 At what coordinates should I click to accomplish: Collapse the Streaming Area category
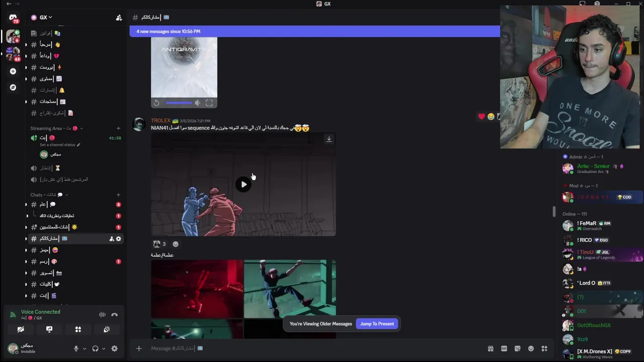tap(56, 128)
